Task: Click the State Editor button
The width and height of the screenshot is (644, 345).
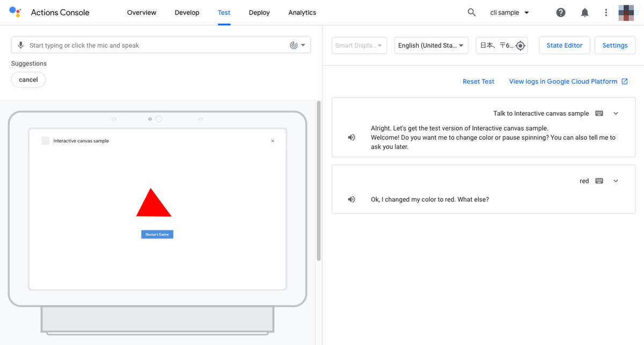Action: coord(565,45)
